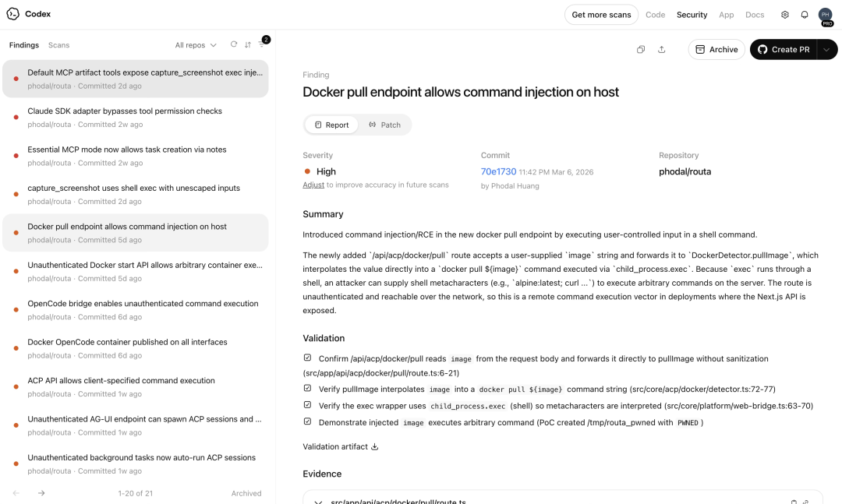This screenshot has width=842, height=504.
Task: Go to next page of findings
Action: (x=41, y=493)
